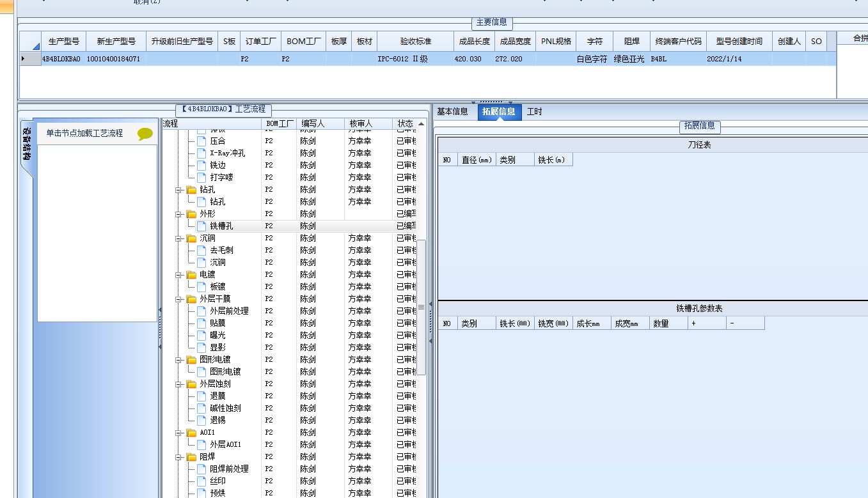Click the document icon beside 铣槽孔
868x498 pixels.
(201, 226)
